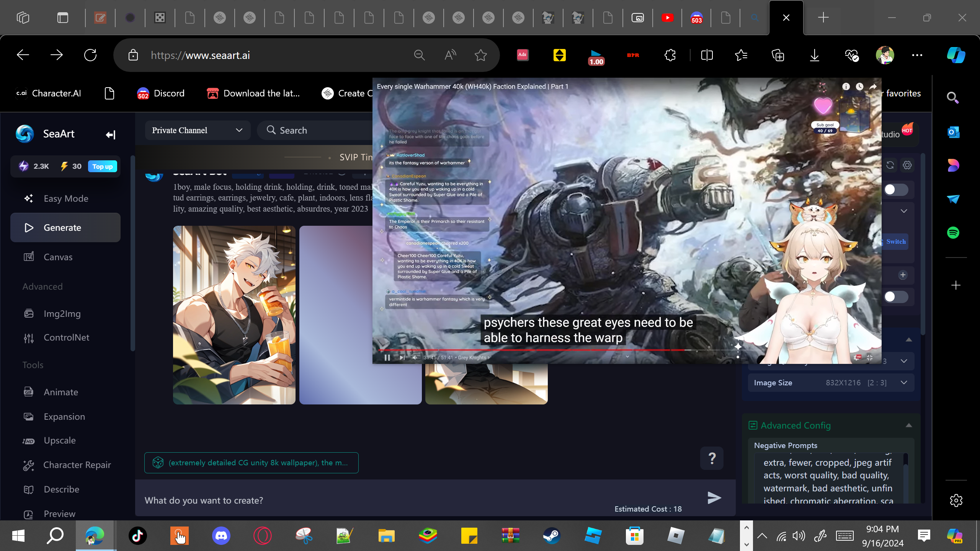Collapse the Advanced Config section
This screenshot has width=980, height=551.
pyautogui.click(x=909, y=425)
